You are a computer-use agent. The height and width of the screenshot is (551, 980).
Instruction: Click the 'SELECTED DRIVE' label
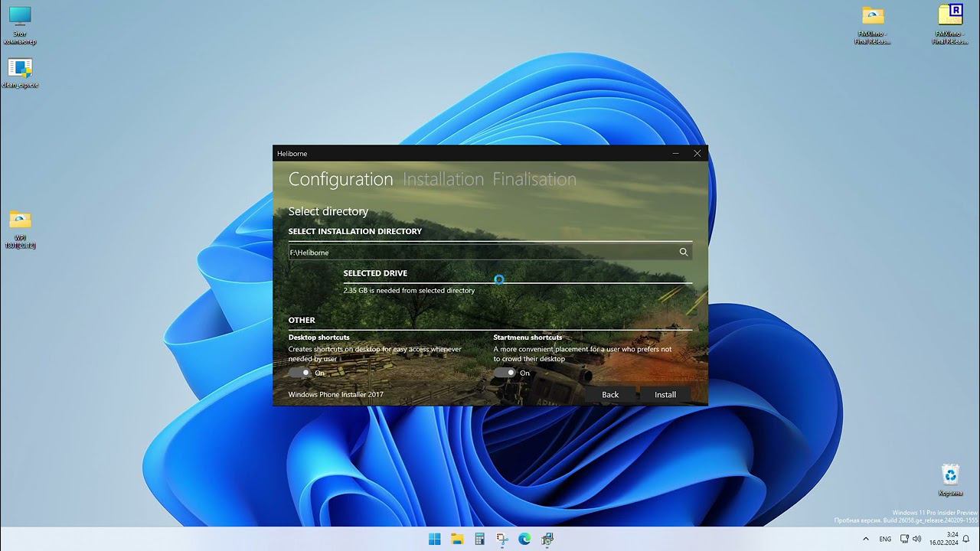375,273
